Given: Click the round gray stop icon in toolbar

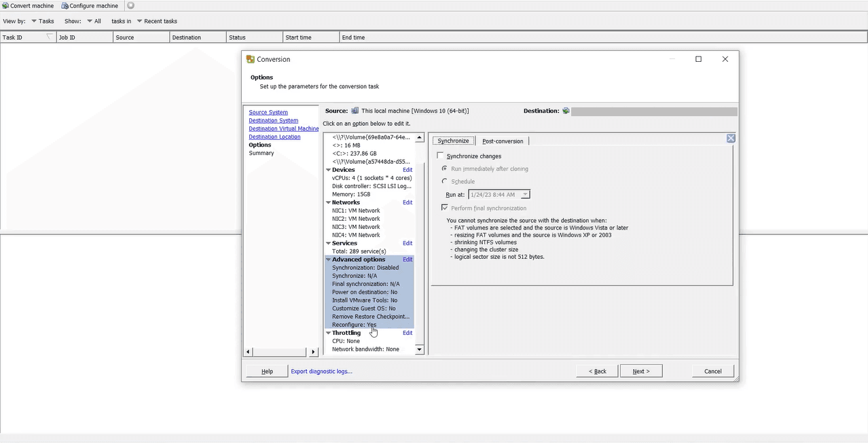Looking at the screenshot, I should point(130,5).
